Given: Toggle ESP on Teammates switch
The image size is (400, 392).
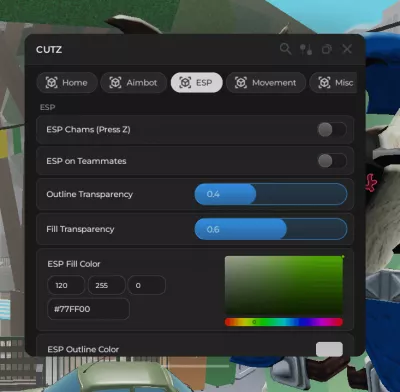Looking at the screenshot, I should coord(332,161).
